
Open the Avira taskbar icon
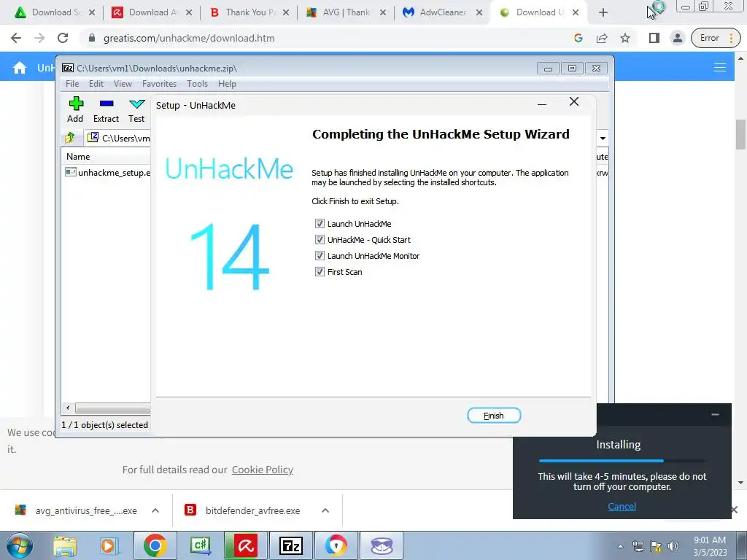[x=245, y=545]
